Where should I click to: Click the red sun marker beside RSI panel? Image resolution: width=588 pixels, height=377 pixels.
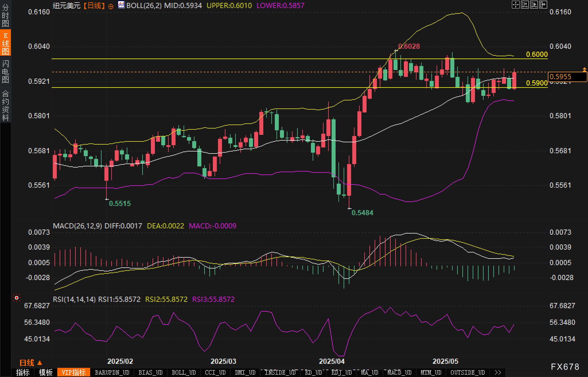pyautogui.click(x=17, y=298)
